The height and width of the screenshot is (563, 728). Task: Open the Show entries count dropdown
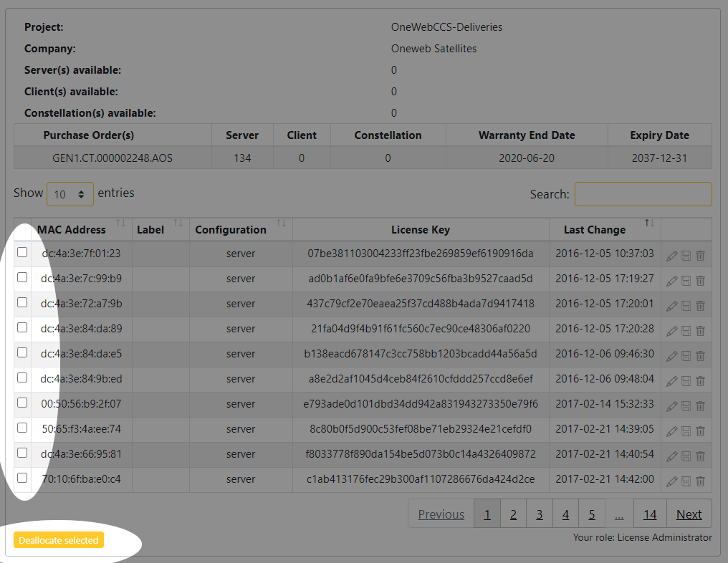pyautogui.click(x=70, y=193)
